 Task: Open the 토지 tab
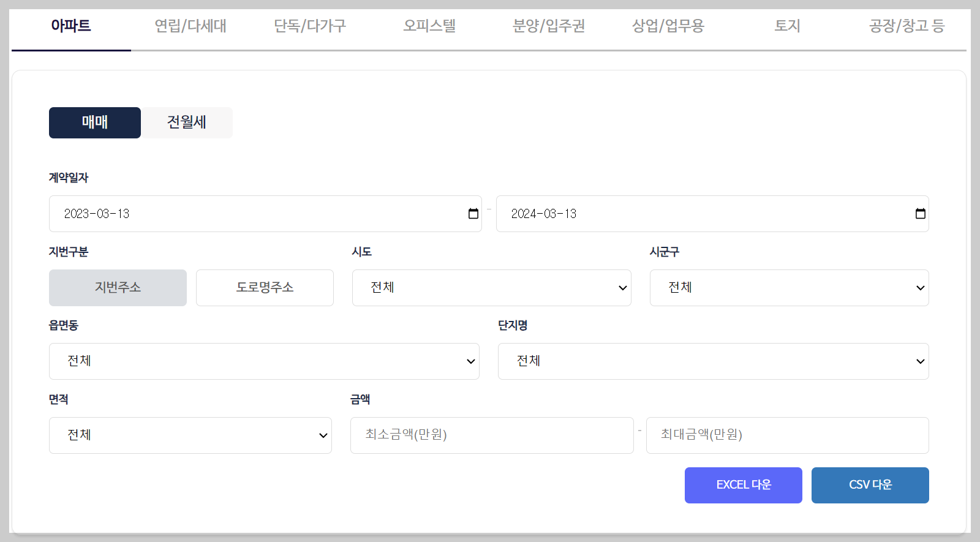(x=788, y=26)
